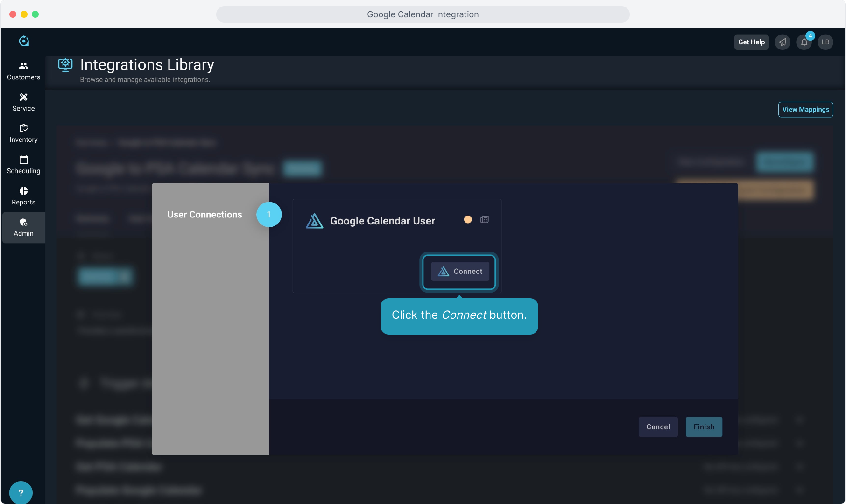Open the notifications bell
Viewport: 846px width, 504px height.
point(804,42)
